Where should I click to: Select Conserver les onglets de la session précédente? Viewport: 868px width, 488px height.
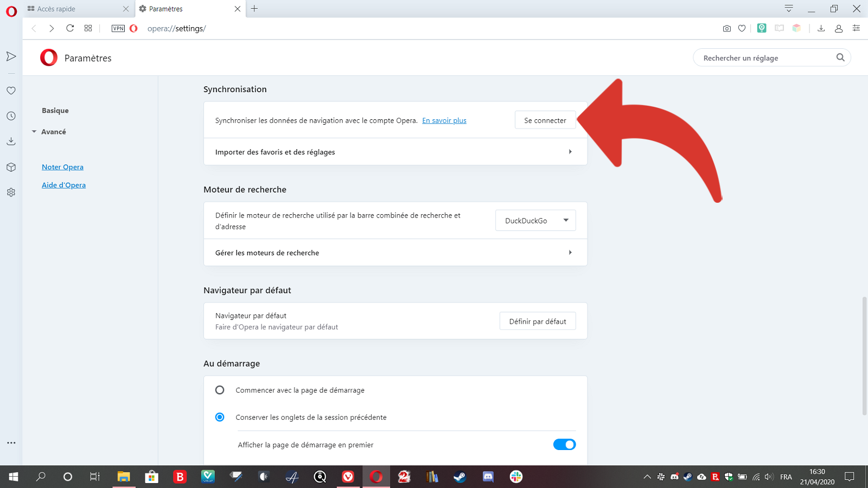(220, 417)
